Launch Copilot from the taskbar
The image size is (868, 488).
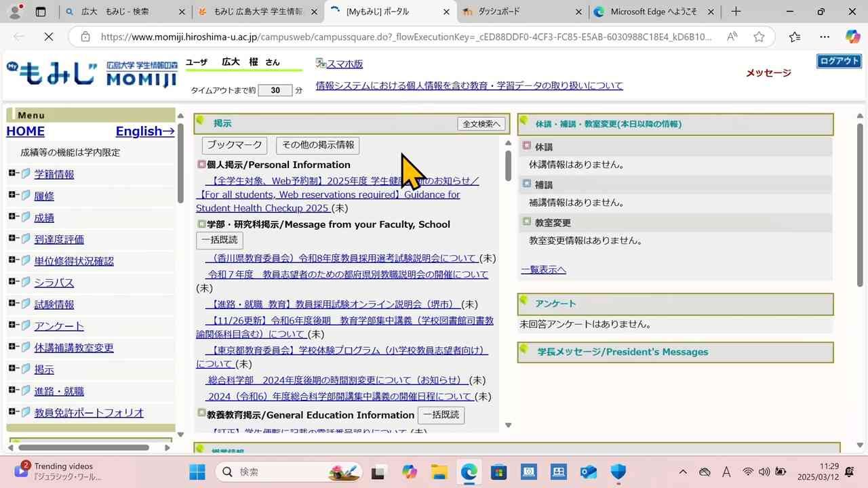[409, 472]
